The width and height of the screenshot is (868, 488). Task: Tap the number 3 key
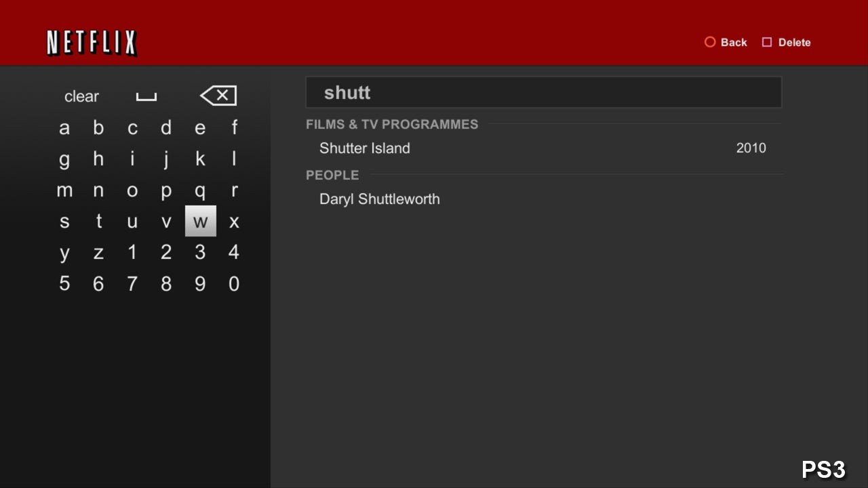tap(200, 252)
